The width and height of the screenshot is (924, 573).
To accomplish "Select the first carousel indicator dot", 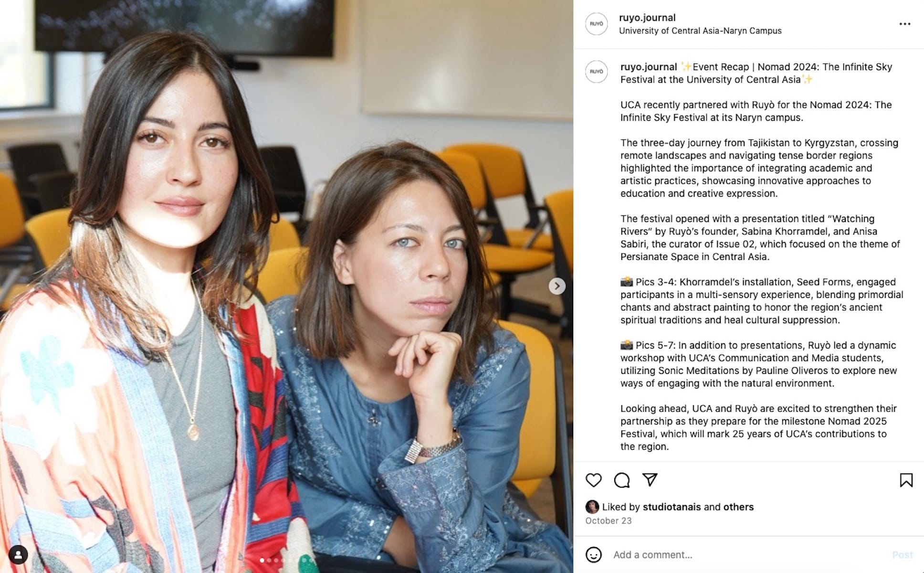I will point(262,560).
